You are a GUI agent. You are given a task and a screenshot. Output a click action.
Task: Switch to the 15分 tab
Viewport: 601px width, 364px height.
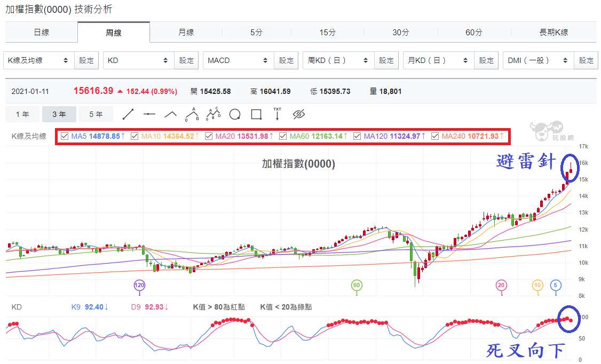328,33
